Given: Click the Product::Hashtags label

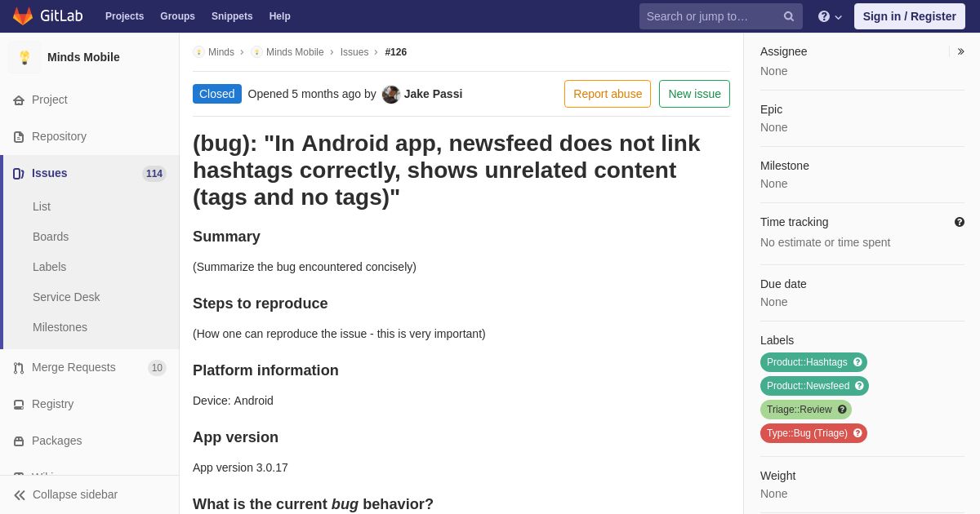Looking at the screenshot, I should [x=807, y=362].
